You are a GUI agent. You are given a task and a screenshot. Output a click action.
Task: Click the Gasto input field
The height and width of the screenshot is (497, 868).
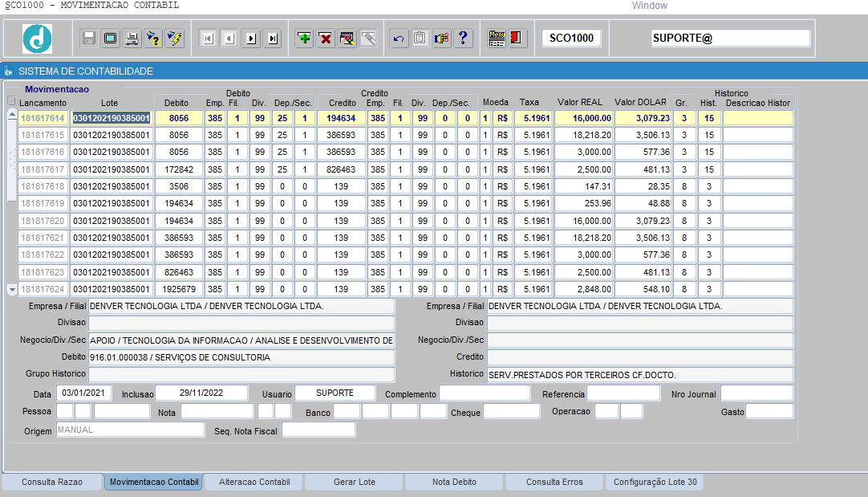[769, 411]
